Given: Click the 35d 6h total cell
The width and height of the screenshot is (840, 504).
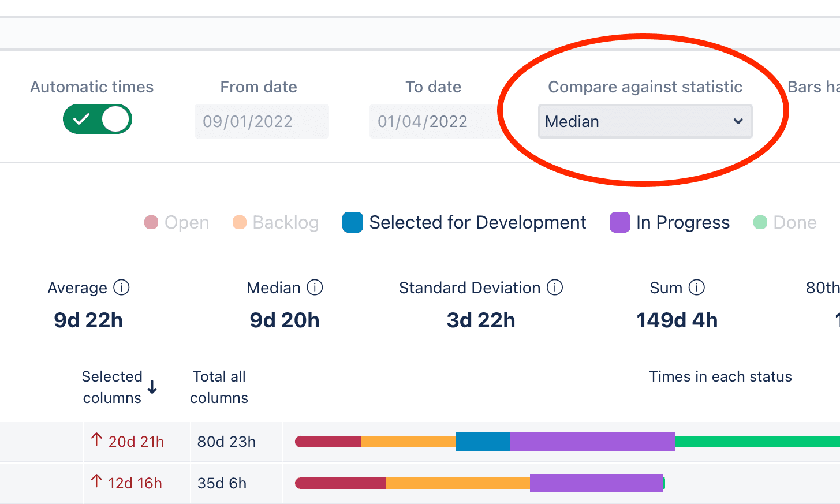Looking at the screenshot, I should click(222, 483).
